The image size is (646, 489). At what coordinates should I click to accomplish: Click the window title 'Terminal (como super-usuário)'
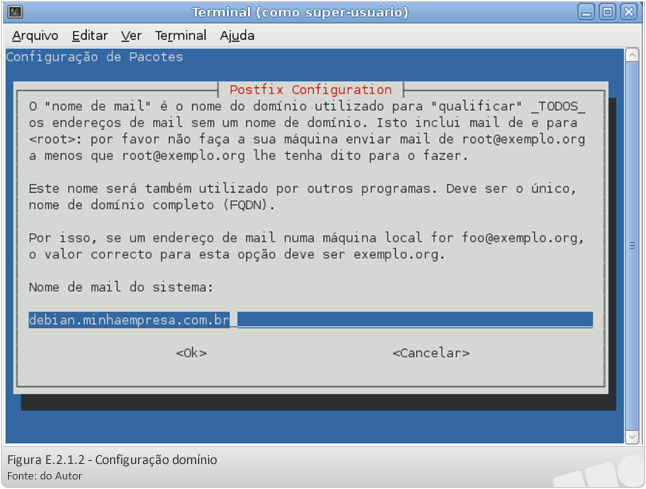pos(300,12)
